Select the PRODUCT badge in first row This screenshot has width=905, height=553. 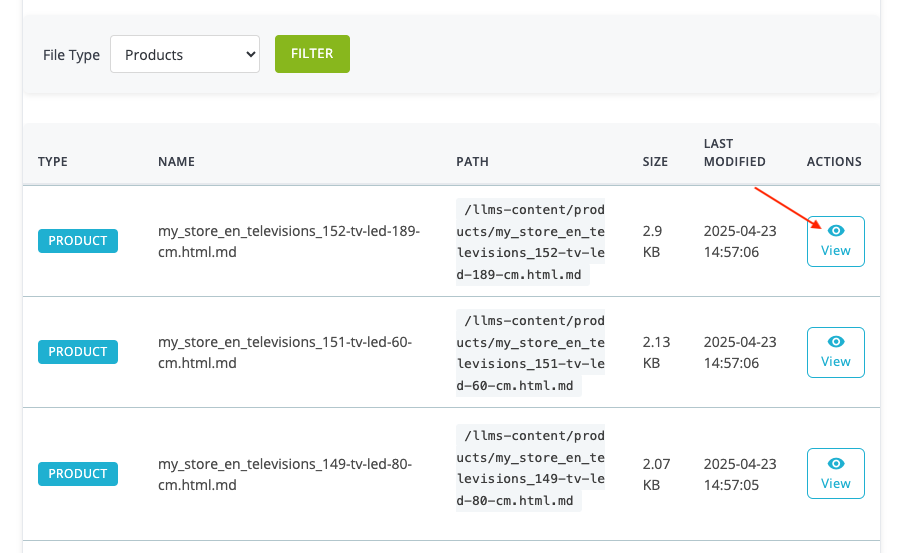[78, 241]
